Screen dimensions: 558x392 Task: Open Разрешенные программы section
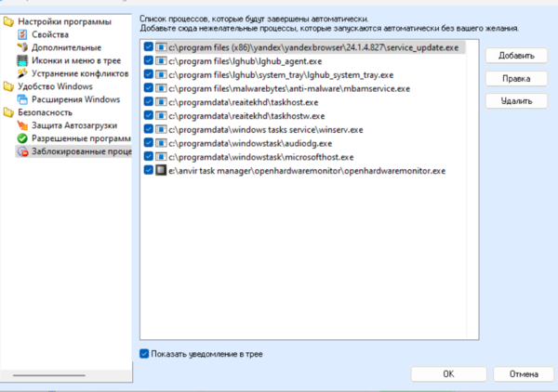(x=81, y=138)
